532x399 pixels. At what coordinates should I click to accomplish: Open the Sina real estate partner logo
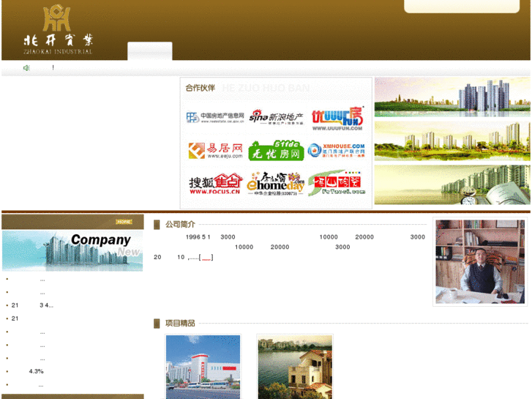pos(276,117)
